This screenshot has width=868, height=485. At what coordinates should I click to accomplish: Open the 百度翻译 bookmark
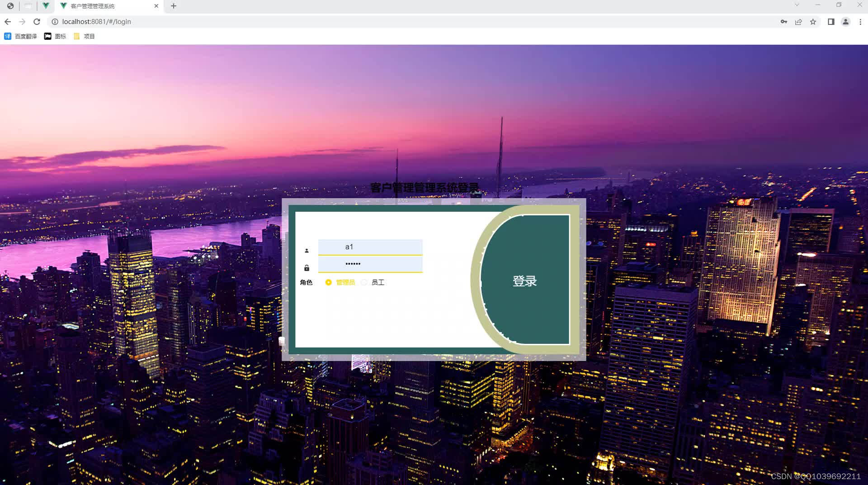[x=20, y=36]
